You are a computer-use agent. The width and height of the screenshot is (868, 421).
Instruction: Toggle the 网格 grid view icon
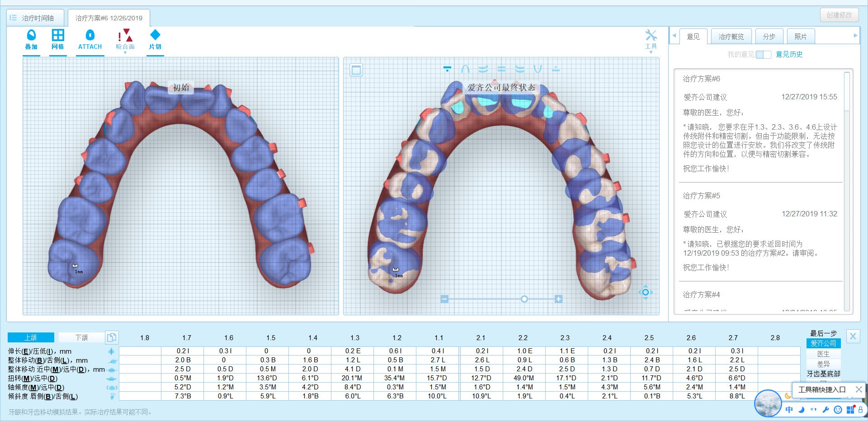tap(58, 39)
